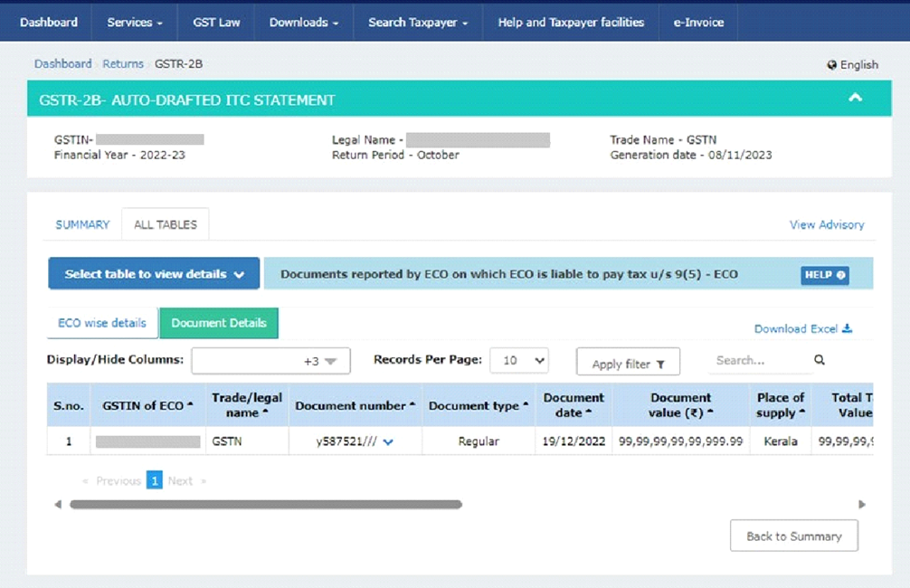
Task: Click the English language globe selector
Action: tap(852, 64)
